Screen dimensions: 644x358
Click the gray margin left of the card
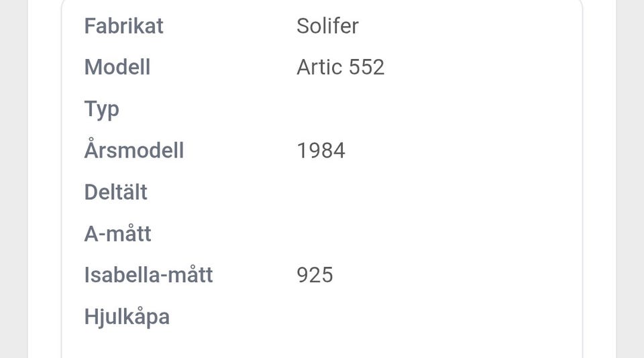click(13, 179)
